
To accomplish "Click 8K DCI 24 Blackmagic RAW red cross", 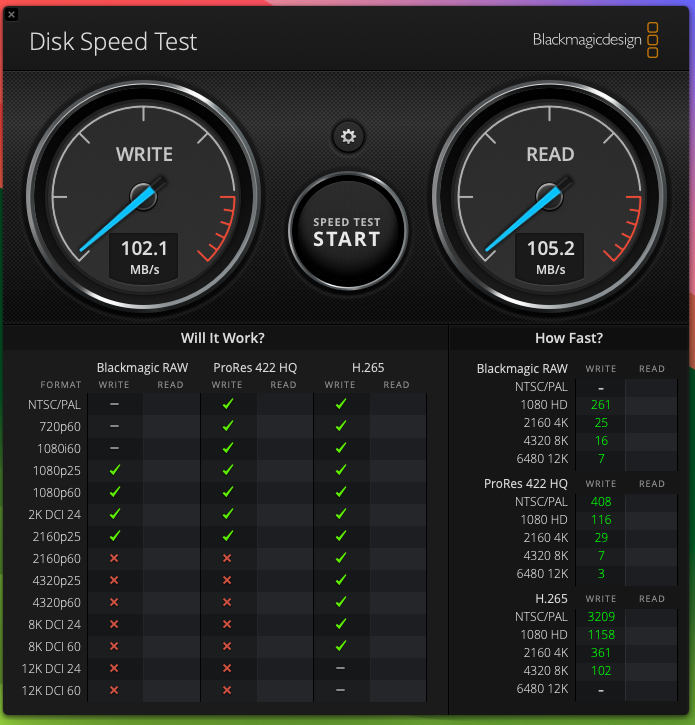I will point(114,624).
